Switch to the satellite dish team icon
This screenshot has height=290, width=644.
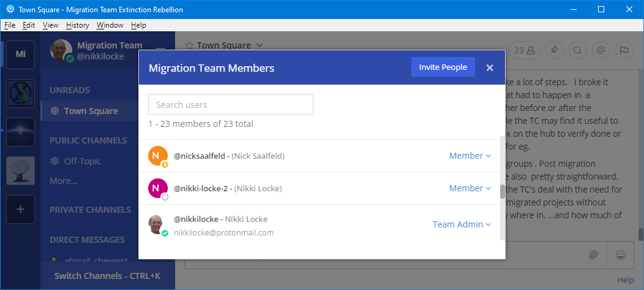point(20,170)
